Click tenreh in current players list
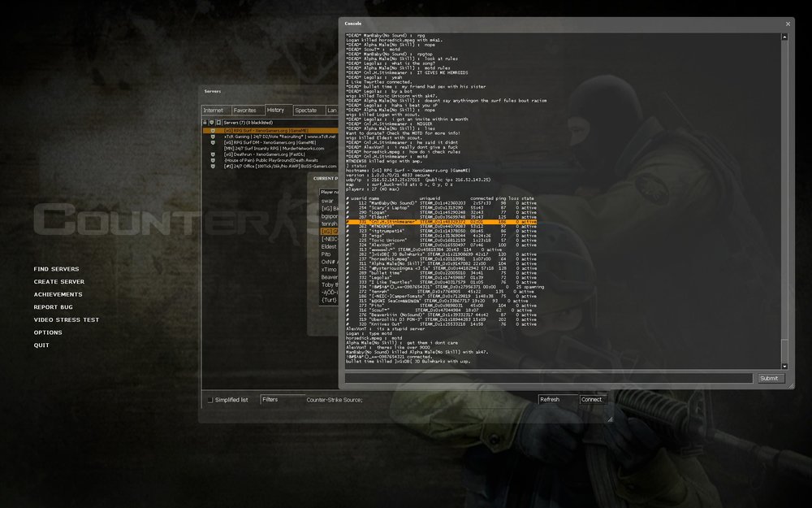This screenshot has width=812, height=508. pyautogui.click(x=329, y=224)
